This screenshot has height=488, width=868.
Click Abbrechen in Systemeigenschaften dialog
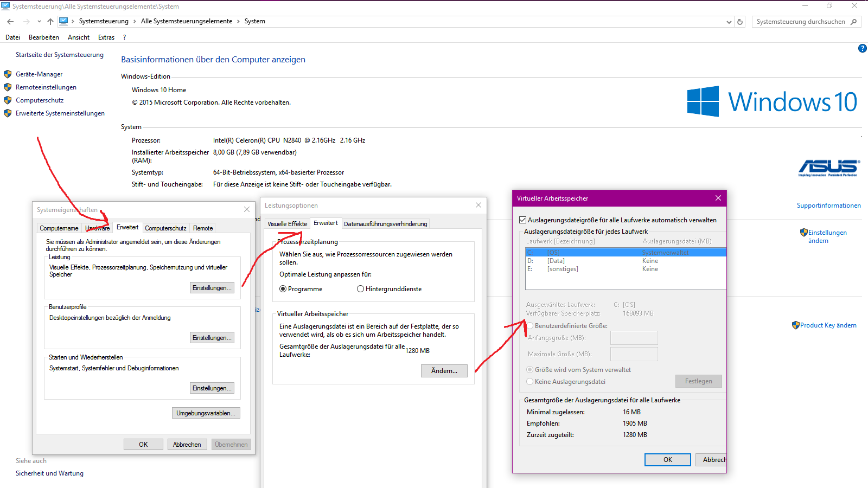[x=187, y=445]
